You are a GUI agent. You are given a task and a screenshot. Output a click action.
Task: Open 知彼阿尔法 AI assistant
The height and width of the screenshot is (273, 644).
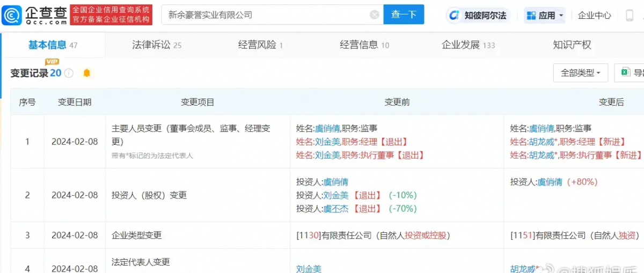[x=478, y=15]
